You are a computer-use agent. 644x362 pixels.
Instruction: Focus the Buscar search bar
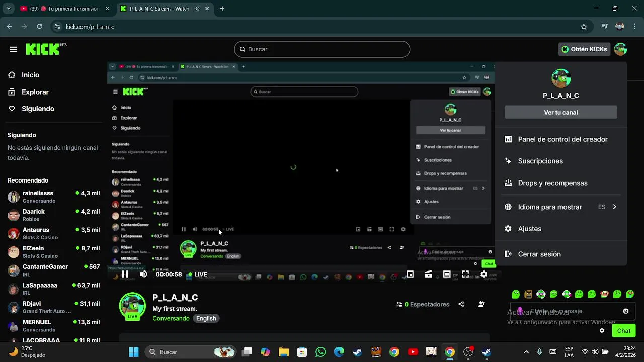tap(322, 49)
